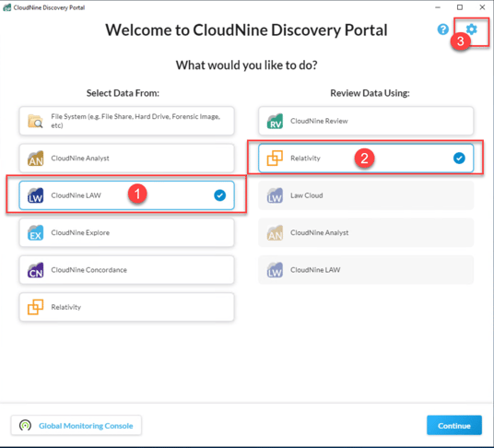Image resolution: width=494 pixels, height=448 pixels.
Task: Click the Law Cloud LW icon
Action: tap(275, 195)
